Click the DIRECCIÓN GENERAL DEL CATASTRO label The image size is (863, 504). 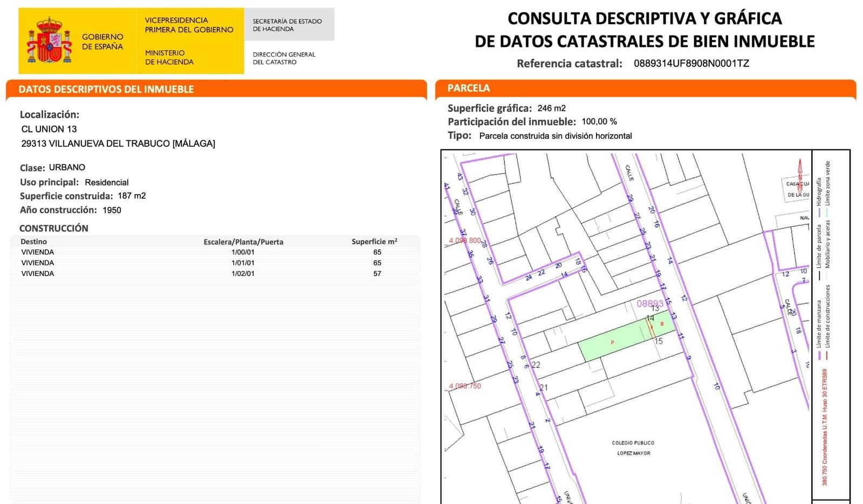(x=283, y=58)
